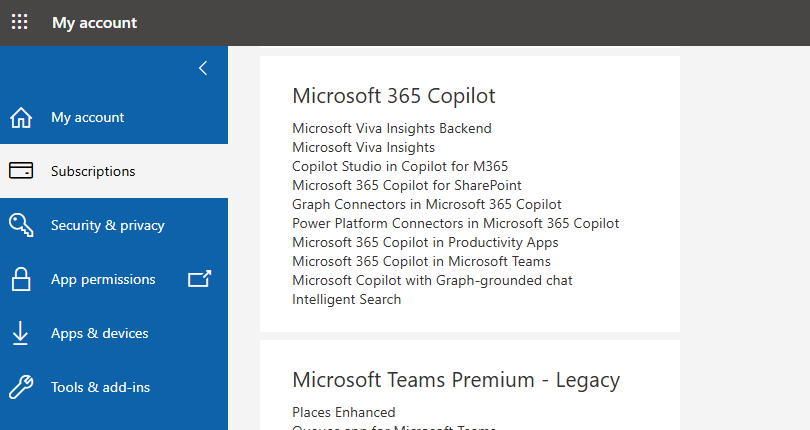Select Microsoft Viva Insights Backend line

pyautogui.click(x=392, y=128)
